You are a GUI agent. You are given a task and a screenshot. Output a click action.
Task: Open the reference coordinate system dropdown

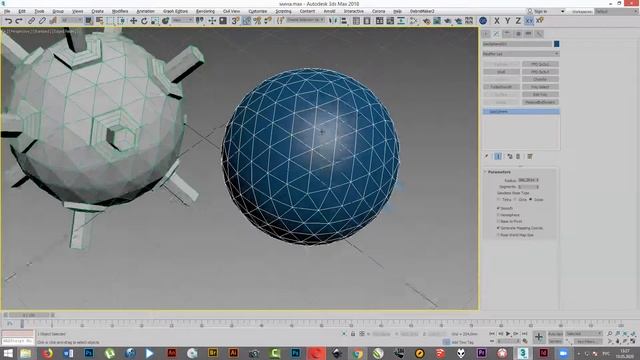182,20
